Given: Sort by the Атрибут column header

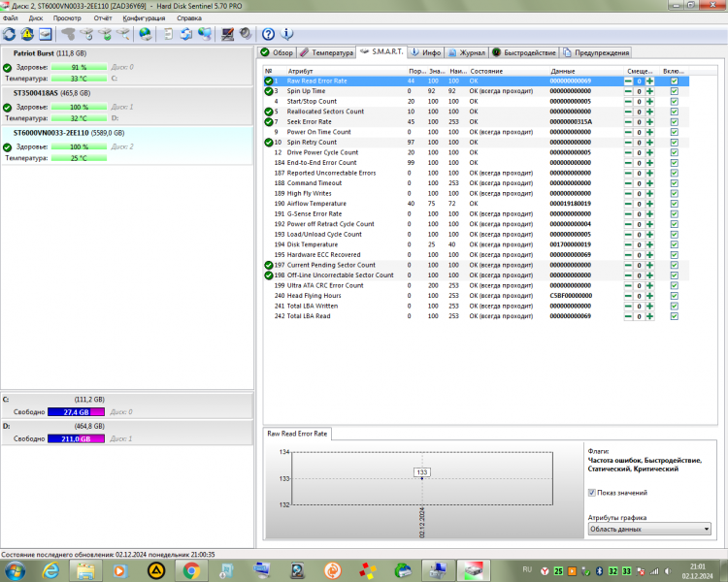Looking at the screenshot, I should (346, 71).
